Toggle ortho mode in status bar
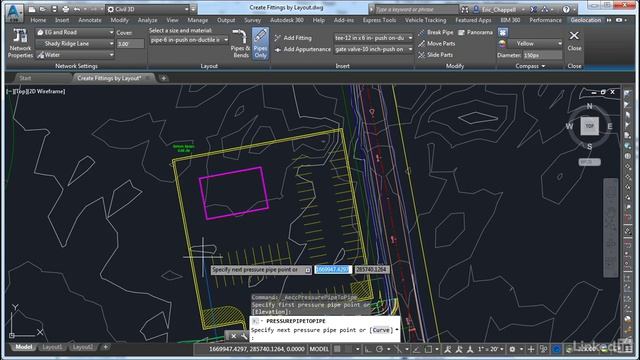Screen dimensions: 640x360 368,349
